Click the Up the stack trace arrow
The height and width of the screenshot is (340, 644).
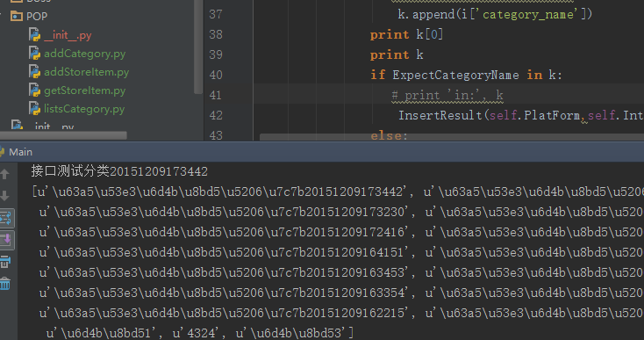click(x=5, y=174)
